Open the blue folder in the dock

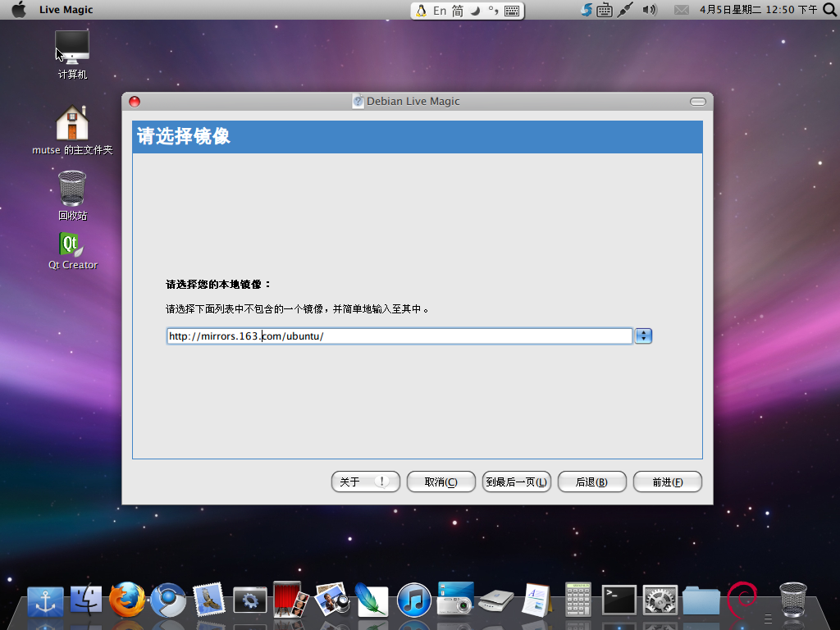click(x=701, y=600)
